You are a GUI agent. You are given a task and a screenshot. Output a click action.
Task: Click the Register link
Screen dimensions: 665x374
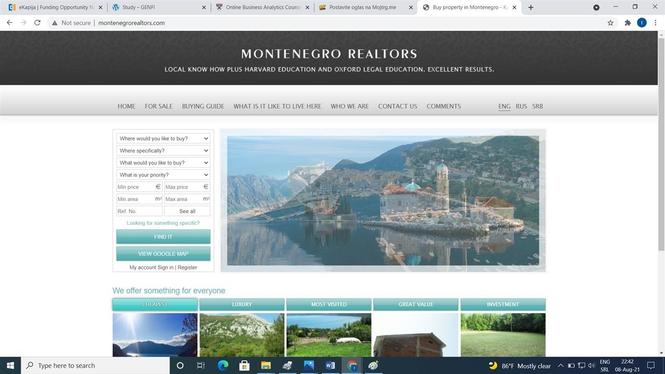click(187, 268)
